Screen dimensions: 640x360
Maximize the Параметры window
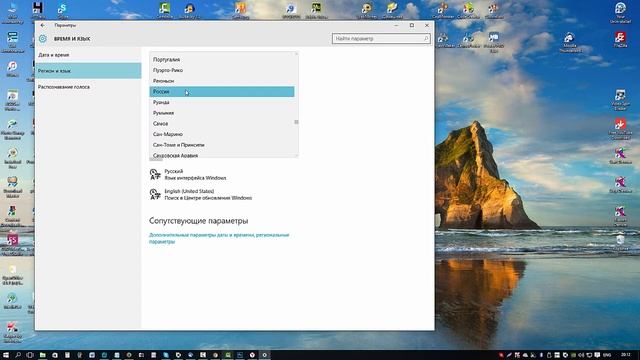pyautogui.click(x=411, y=25)
